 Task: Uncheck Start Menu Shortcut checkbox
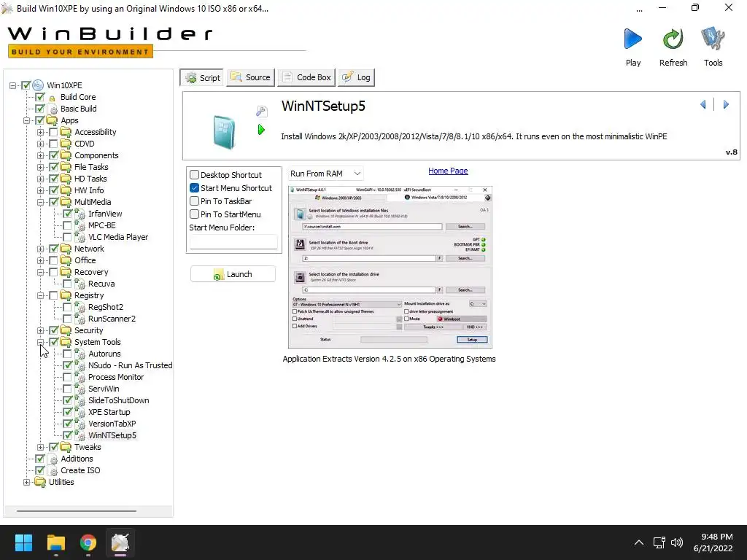point(194,188)
